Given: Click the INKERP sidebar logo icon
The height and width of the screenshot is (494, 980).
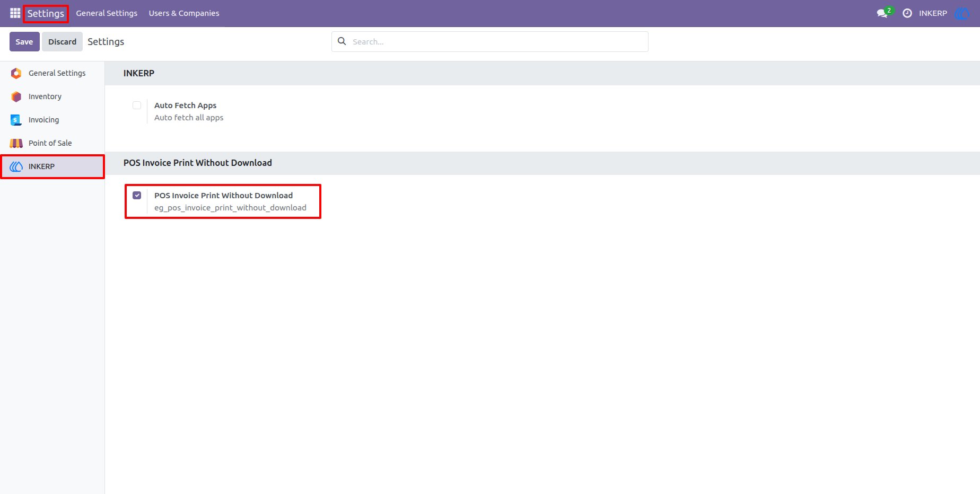Looking at the screenshot, I should click(x=16, y=166).
